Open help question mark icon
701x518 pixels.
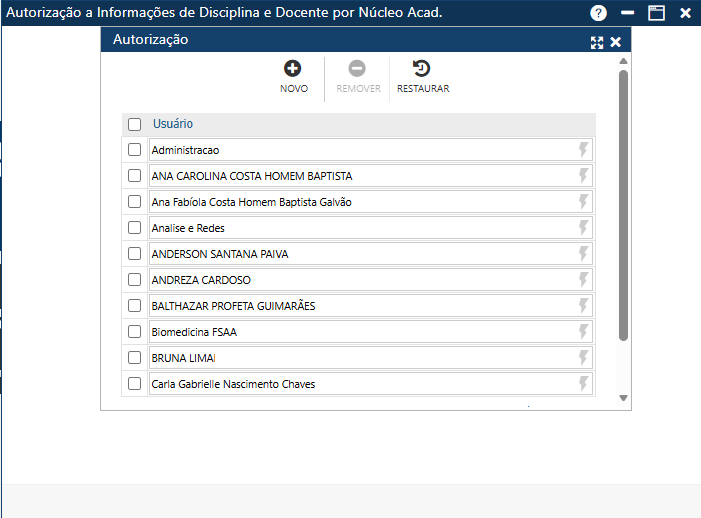click(599, 13)
